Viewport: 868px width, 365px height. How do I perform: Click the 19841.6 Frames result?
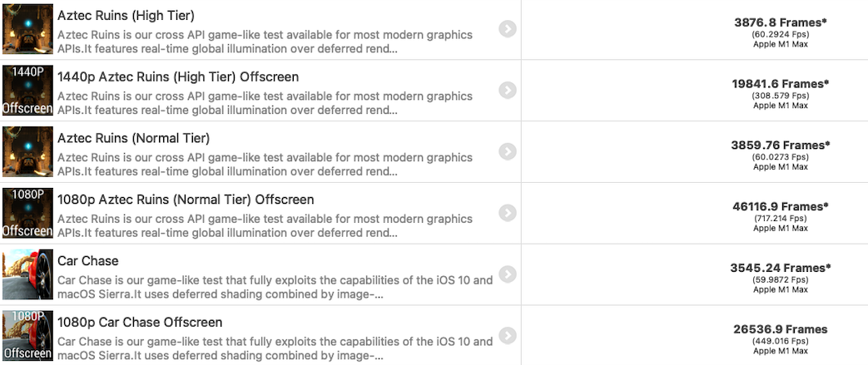pyautogui.click(x=781, y=84)
